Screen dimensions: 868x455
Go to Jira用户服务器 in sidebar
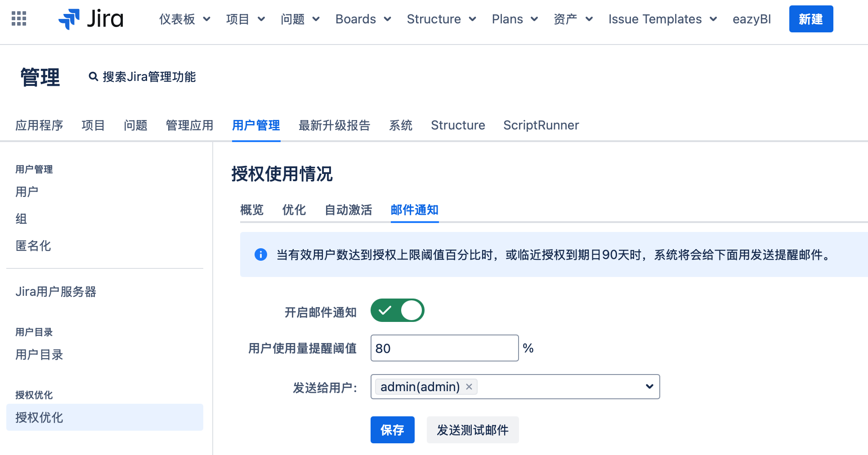pyautogui.click(x=56, y=292)
